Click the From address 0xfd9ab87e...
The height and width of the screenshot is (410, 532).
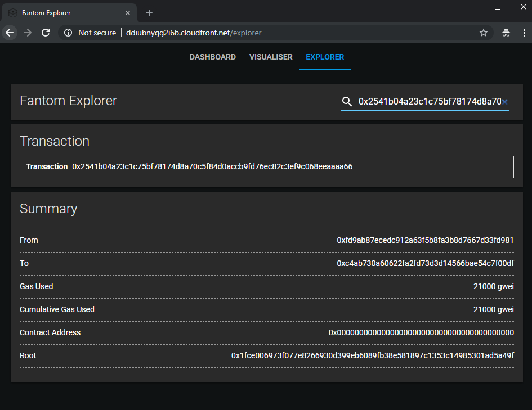click(x=425, y=240)
